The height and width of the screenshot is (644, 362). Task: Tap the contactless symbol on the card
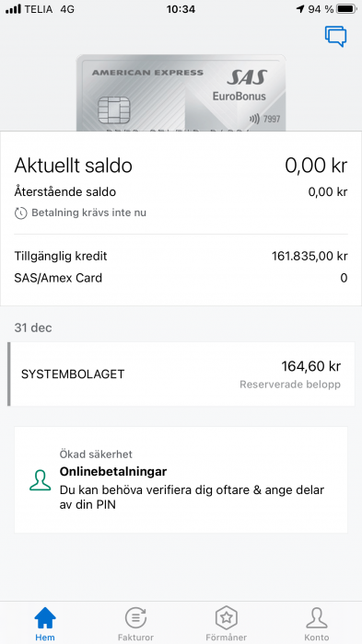254,119
